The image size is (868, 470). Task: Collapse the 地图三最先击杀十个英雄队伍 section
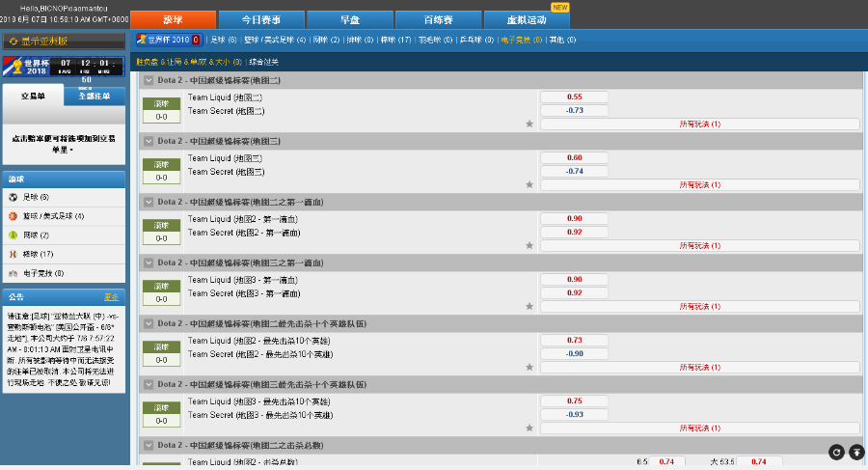click(149, 385)
